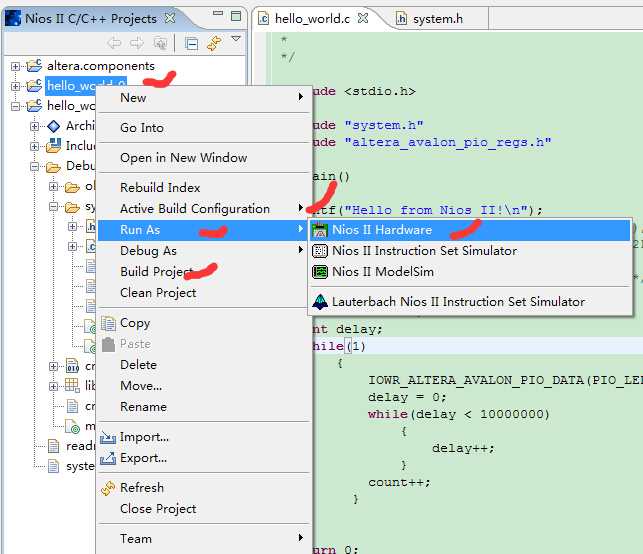Image resolution: width=643 pixels, height=554 pixels.
Task: Click the Run As menu entry
Action: coord(203,230)
